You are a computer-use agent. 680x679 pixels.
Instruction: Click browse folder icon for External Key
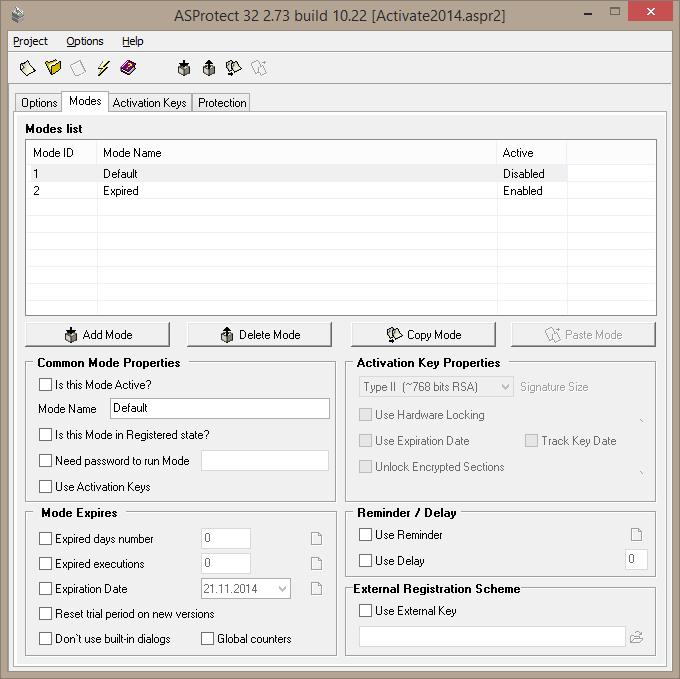tap(636, 637)
